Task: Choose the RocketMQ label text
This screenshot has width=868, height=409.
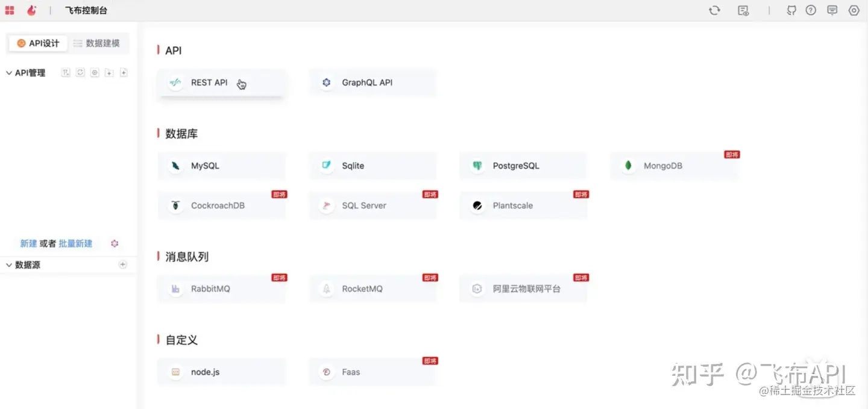Action: tap(362, 289)
